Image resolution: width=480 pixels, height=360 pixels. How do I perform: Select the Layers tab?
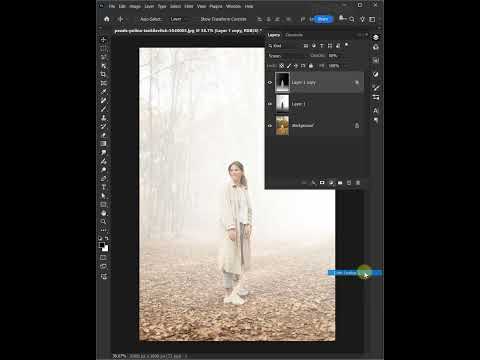(274, 35)
